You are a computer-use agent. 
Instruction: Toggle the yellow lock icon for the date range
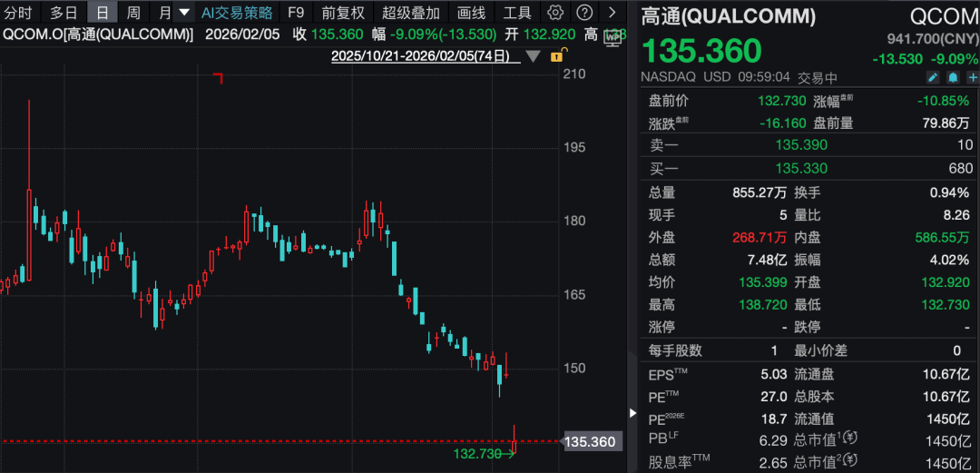558,55
